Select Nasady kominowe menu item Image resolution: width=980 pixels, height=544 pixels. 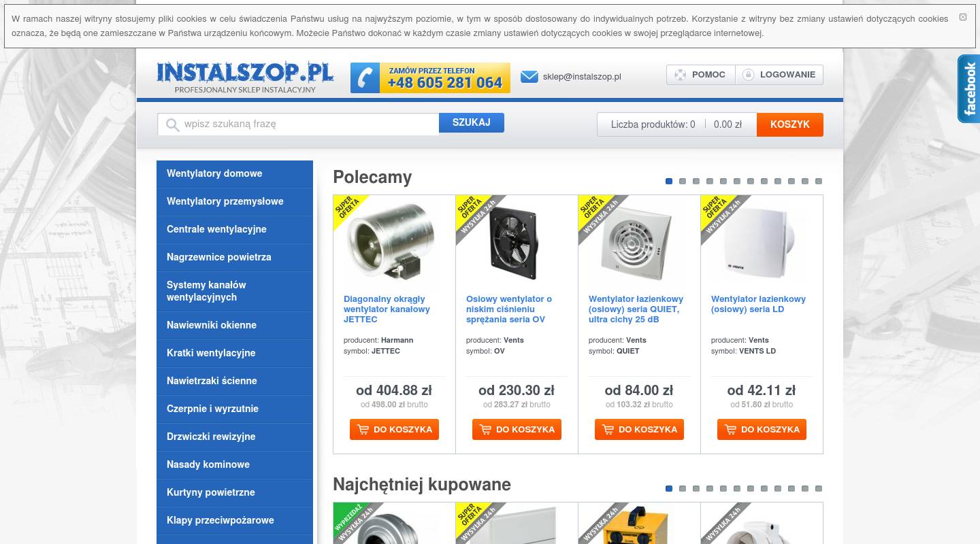(235, 464)
